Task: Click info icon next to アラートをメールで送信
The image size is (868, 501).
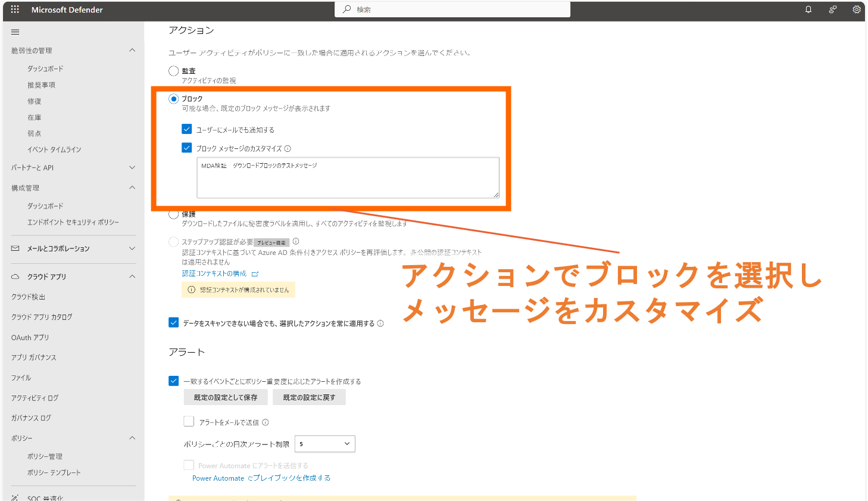Action: (x=266, y=422)
